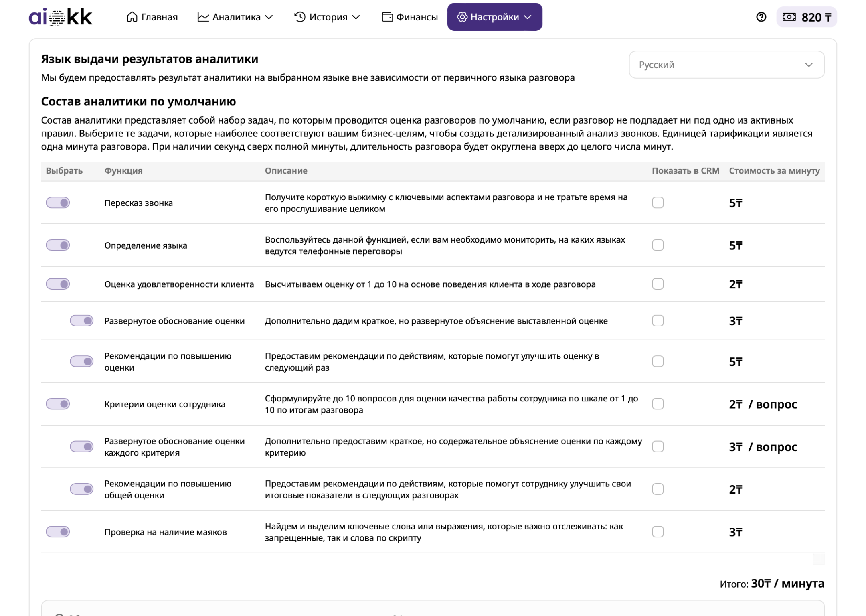Screen dimensions: 866x616
Task: Toggle Развернутое обоснование оценки каждого критерия
Action: (82, 446)
